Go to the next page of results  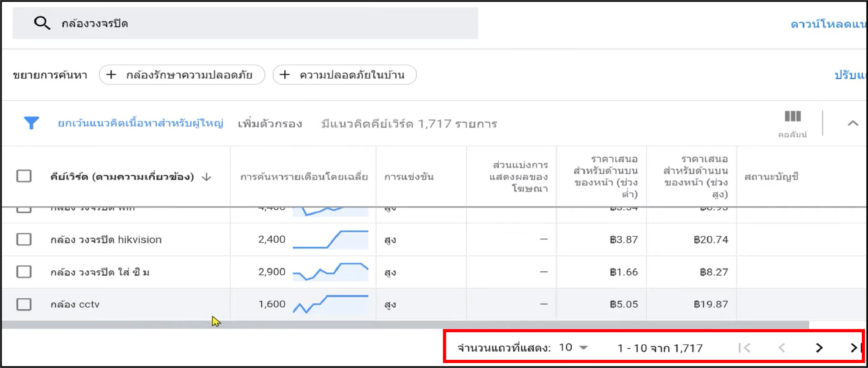coord(819,348)
